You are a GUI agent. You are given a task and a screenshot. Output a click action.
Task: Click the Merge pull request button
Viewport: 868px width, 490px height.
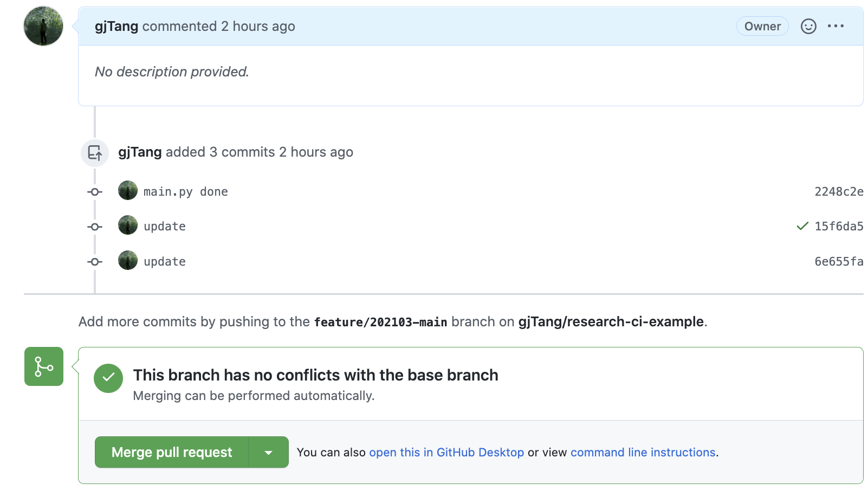pyautogui.click(x=172, y=452)
